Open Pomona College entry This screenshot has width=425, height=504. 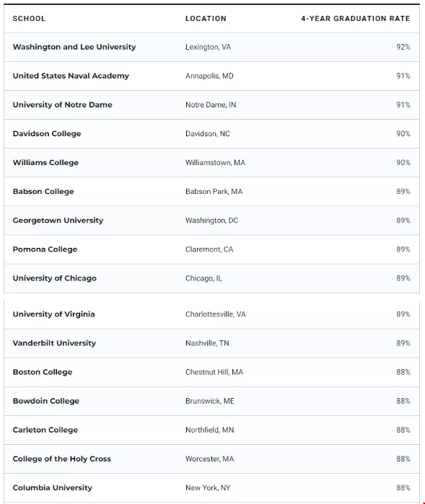[x=45, y=249]
